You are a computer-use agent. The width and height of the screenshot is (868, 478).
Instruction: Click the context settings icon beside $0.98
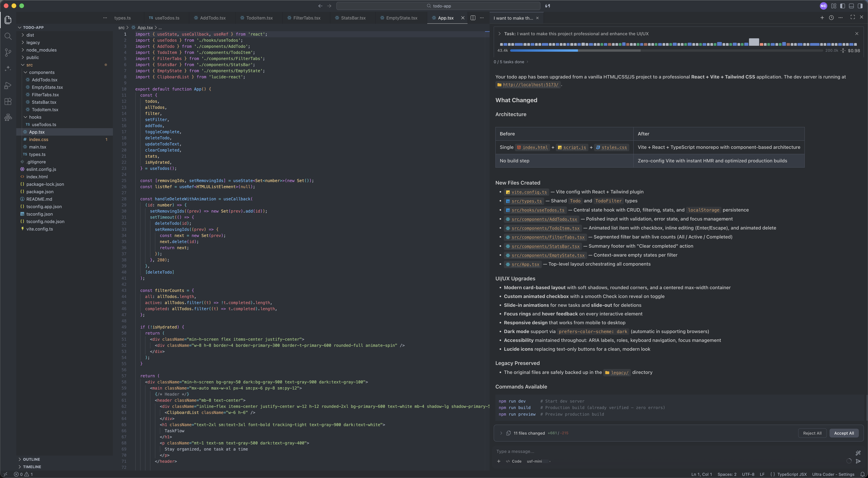[x=843, y=51]
